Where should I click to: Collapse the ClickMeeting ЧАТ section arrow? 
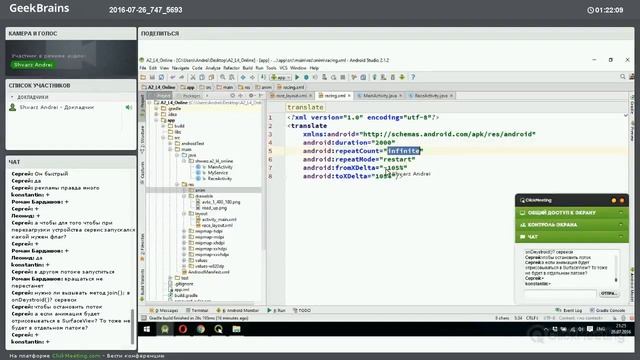click(621, 237)
